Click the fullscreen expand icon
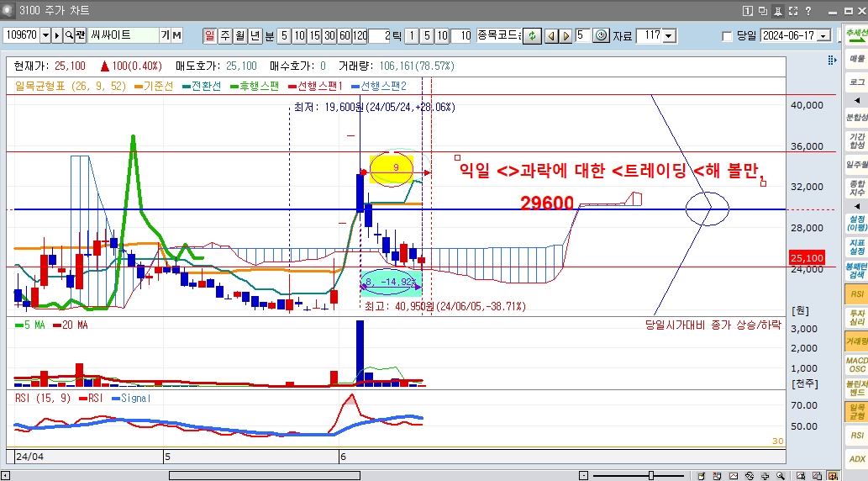Screen dimensions: 868x481 coord(792,11)
